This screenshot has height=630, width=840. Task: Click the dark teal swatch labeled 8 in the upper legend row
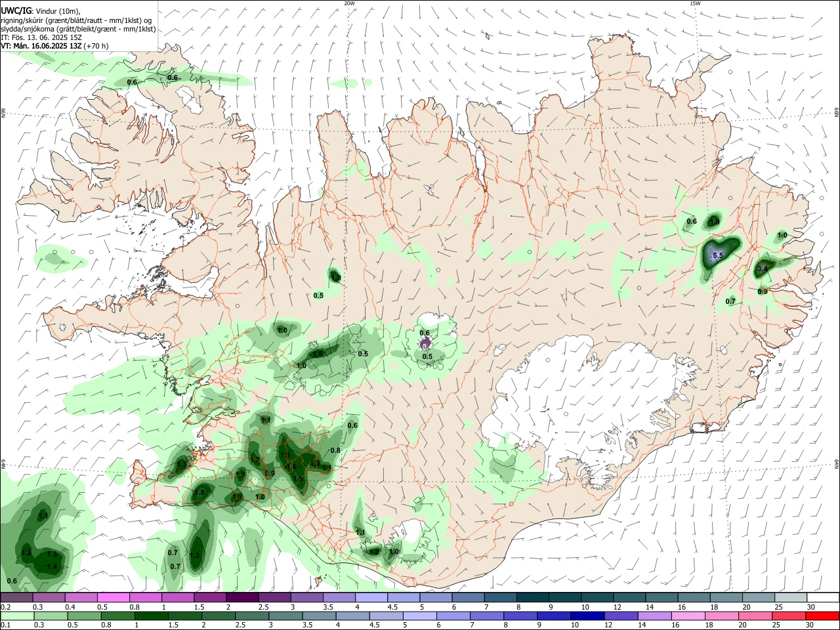pos(534,598)
